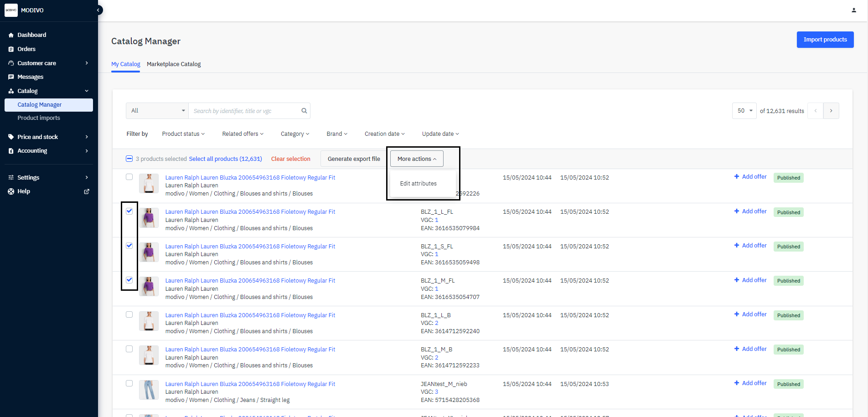Screen dimensions: 868x417
Task: Expand the Category filter
Action: [295, 134]
